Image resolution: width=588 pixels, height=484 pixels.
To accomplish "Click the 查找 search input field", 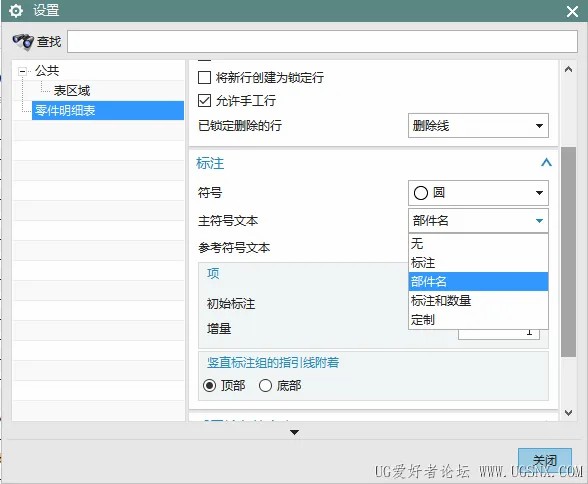I will click(322, 41).
